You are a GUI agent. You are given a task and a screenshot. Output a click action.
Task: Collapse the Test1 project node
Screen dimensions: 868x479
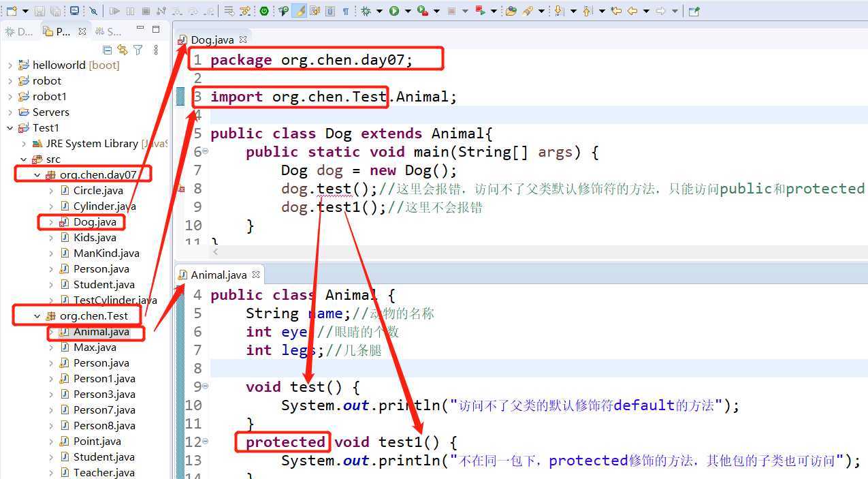[10, 128]
